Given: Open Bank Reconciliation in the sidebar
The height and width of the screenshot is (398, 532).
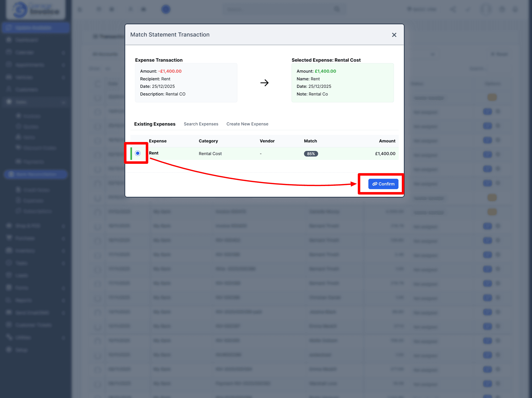Looking at the screenshot, I should coord(36,174).
